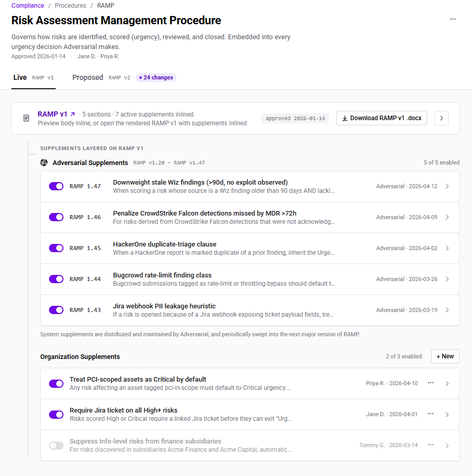Open Jira webhook PII leakage heuristic title

(x=165, y=306)
